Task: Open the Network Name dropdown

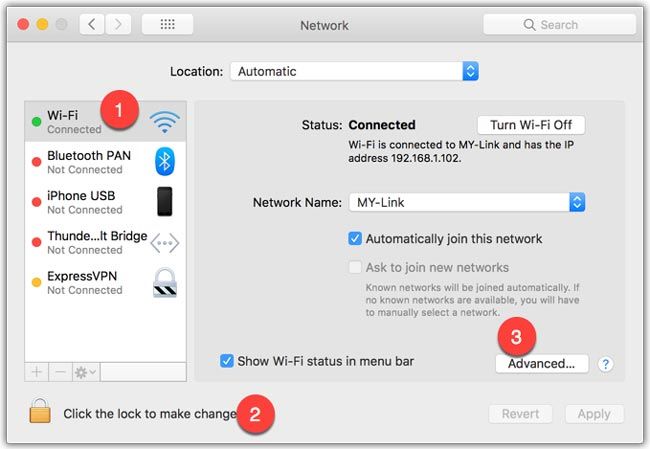Action: 467,202
